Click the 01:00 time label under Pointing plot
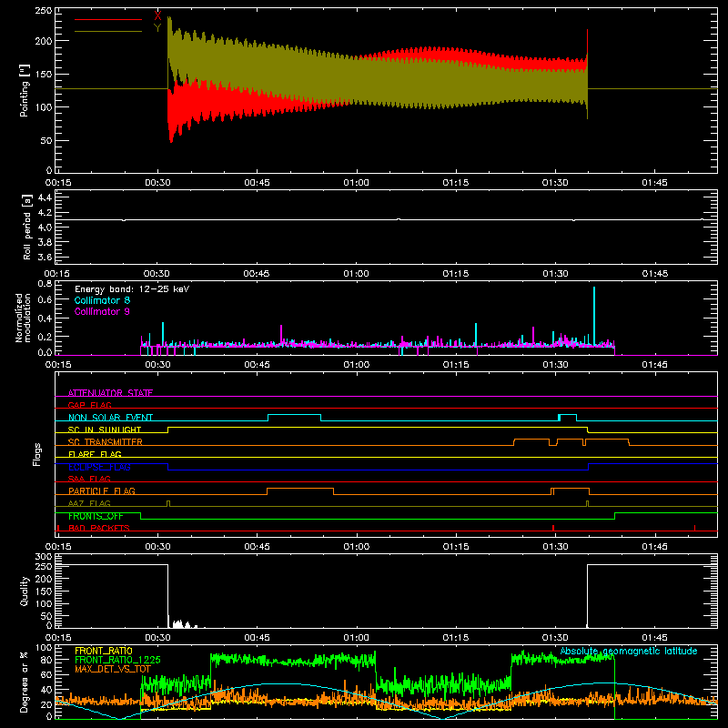The height and width of the screenshot is (728, 728). [356, 183]
